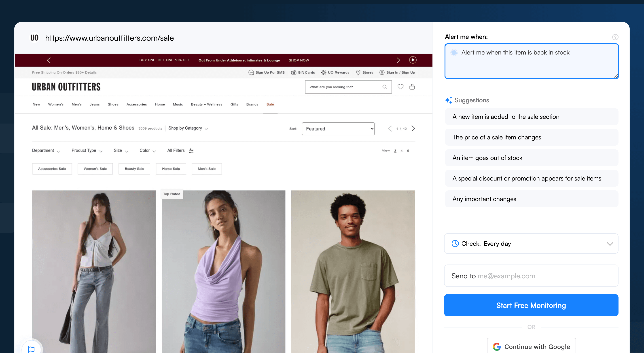
Task: Open the New menu
Action: [36, 104]
